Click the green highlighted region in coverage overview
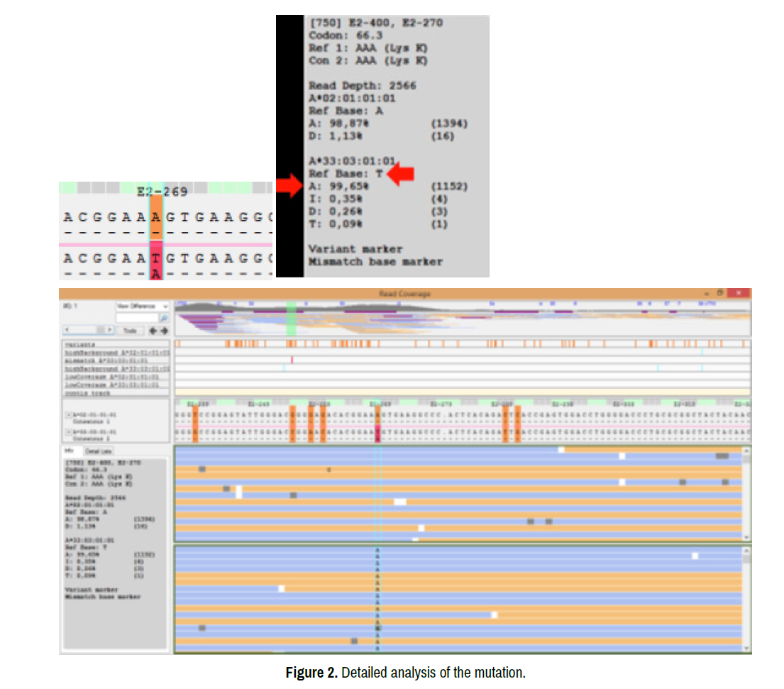784x689 pixels. pos(291,318)
